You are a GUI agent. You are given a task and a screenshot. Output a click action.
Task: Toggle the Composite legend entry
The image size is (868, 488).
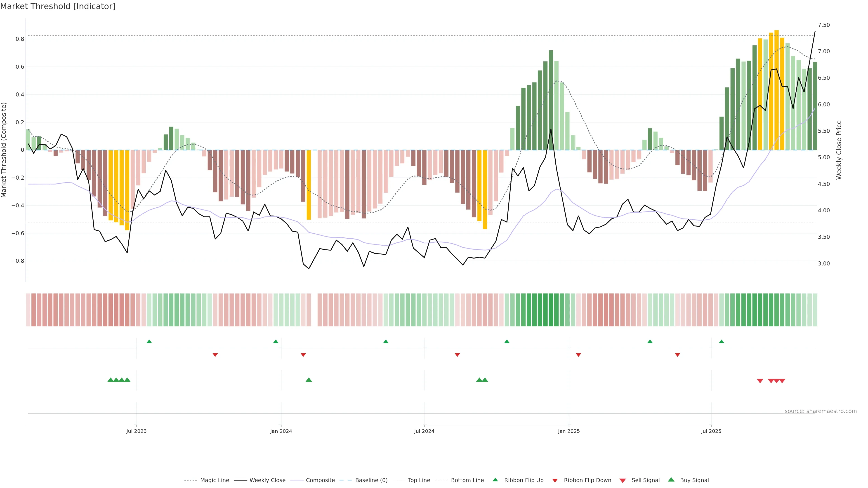point(320,480)
